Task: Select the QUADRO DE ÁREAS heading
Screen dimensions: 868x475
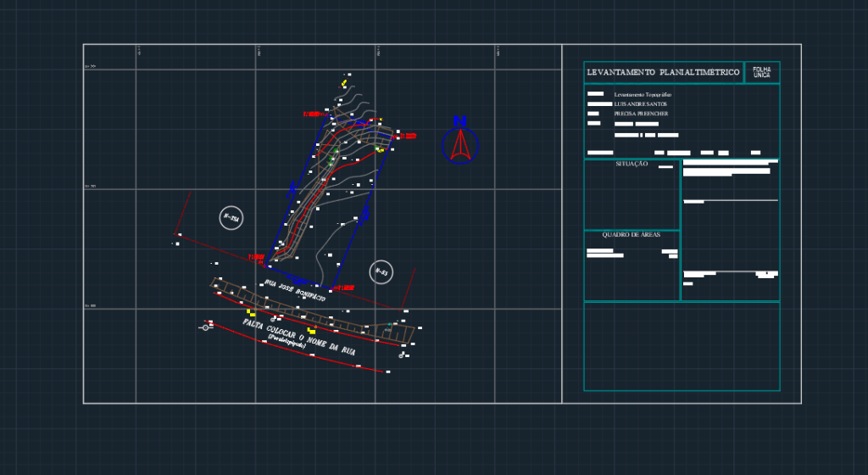Action: [x=631, y=235]
